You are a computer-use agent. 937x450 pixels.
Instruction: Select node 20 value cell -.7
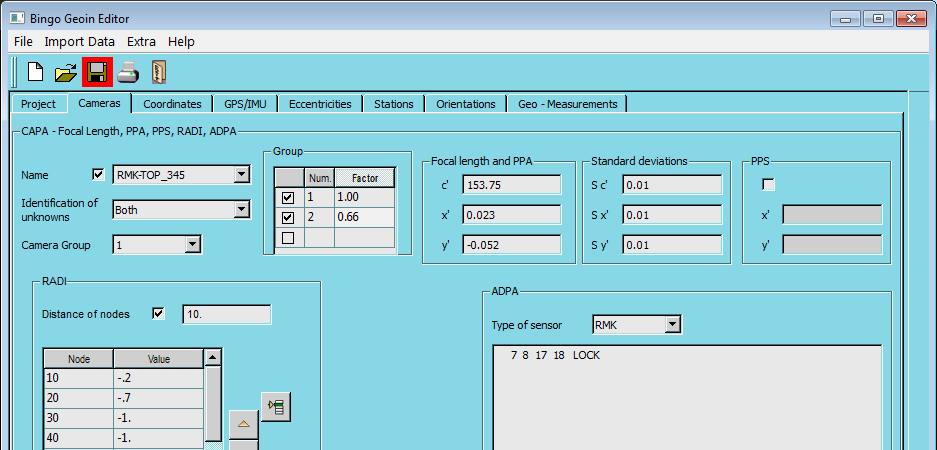pos(158,398)
